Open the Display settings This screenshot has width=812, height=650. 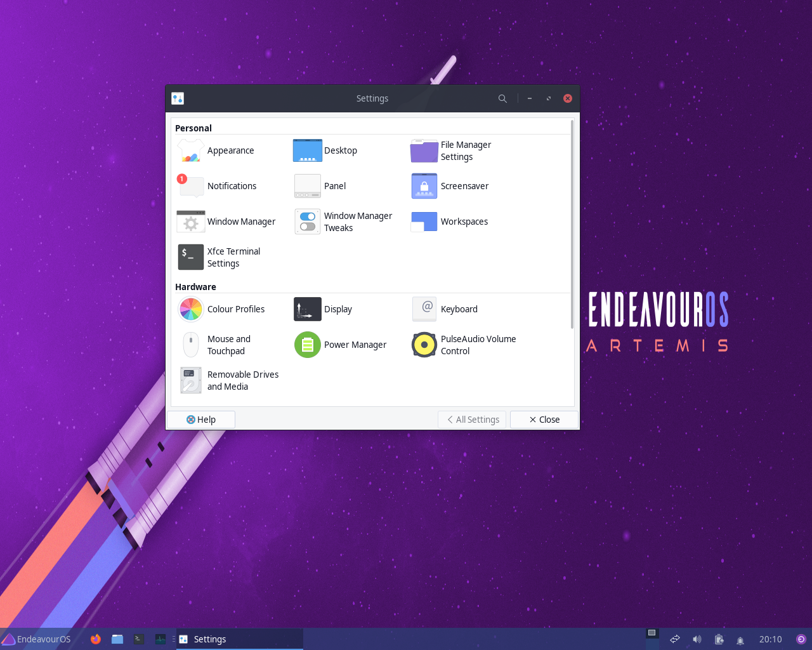pos(323,309)
